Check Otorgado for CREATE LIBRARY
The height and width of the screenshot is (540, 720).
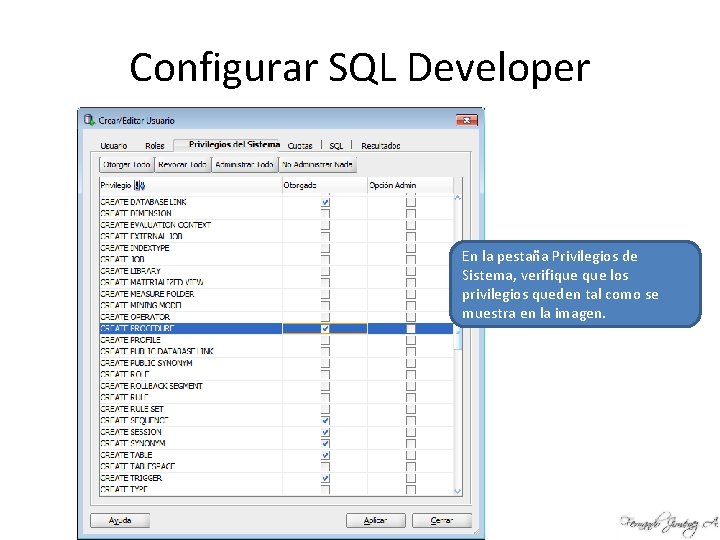[325, 271]
